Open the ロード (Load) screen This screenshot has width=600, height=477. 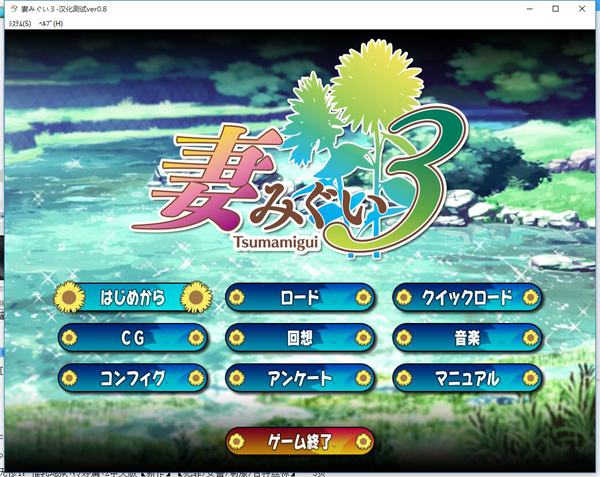(300, 297)
